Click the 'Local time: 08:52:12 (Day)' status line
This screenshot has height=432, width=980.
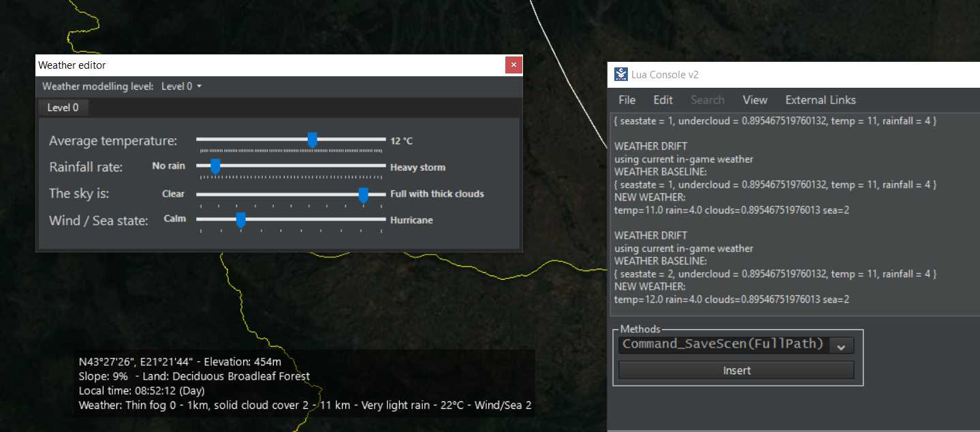pos(142,391)
